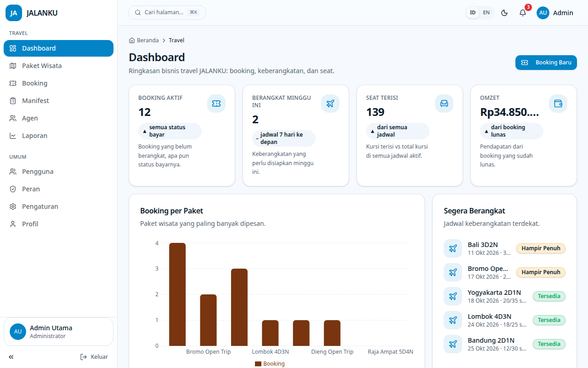Image resolution: width=588 pixels, height=368 pixels.
Task: Click plane icon in Berangkat Minggu Ini card
Action: pos(330,103)
